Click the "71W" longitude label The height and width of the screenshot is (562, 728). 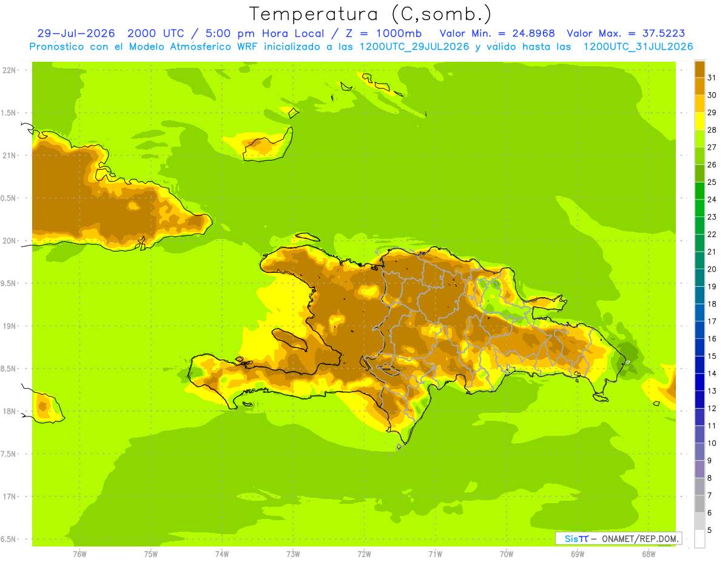[435, 555]
